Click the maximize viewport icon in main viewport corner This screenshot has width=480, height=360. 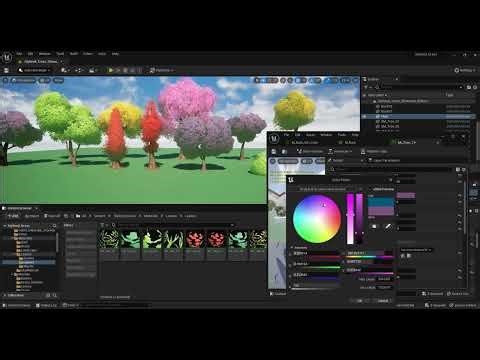coord(355,80)
